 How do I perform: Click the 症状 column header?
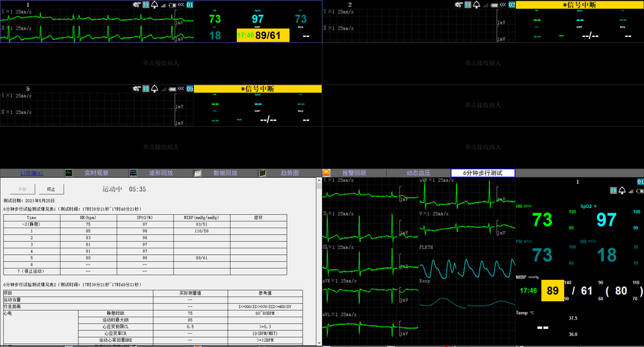click(x=258, y=217)
